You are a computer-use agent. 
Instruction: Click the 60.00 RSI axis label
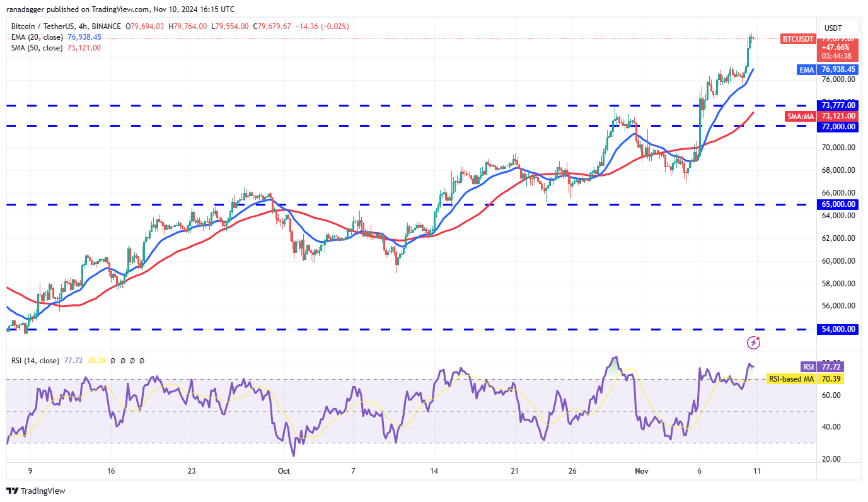[x=830, y=395]
